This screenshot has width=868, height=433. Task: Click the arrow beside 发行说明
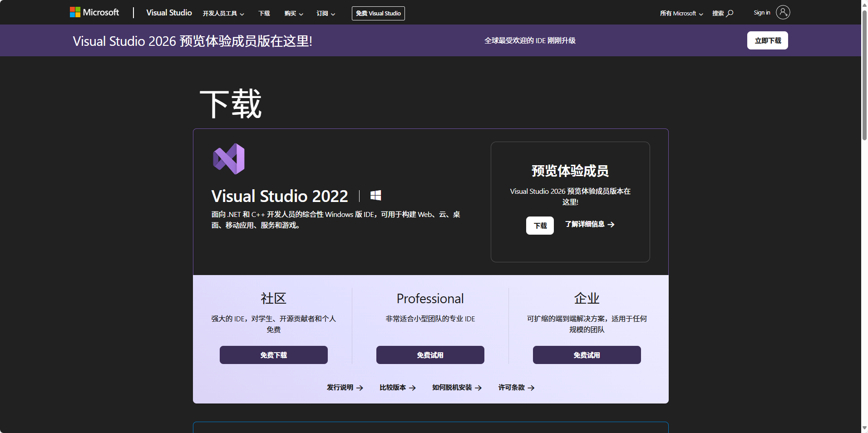(360, 388)
